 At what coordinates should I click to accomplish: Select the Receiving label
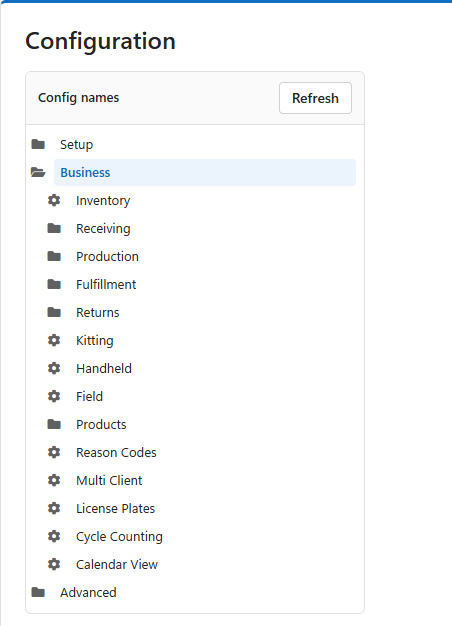pos(103,228)
